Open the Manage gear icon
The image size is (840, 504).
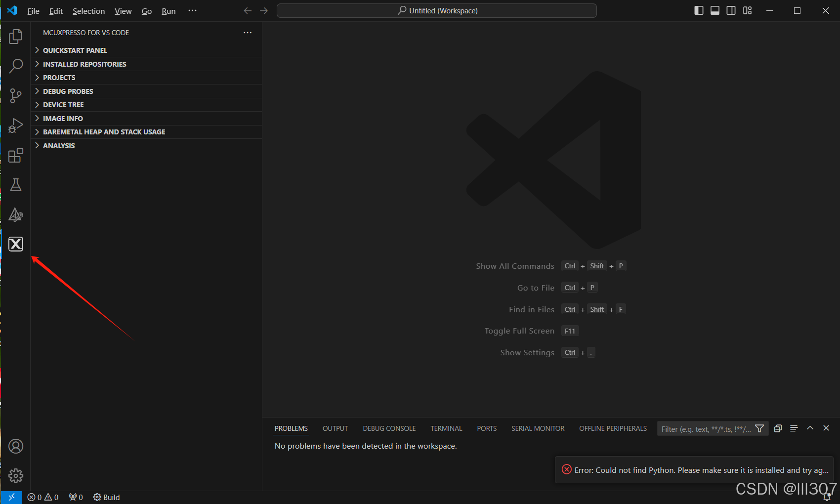point(16,476)
